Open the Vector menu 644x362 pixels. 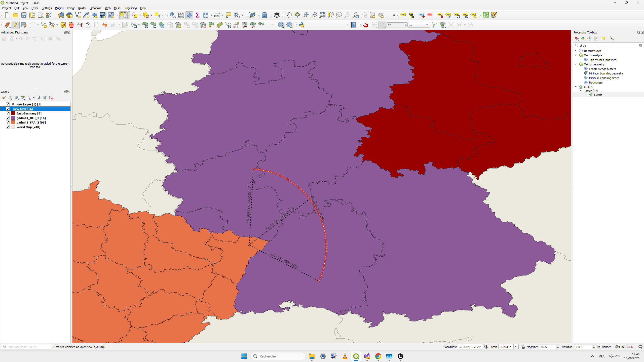(71, 8)
